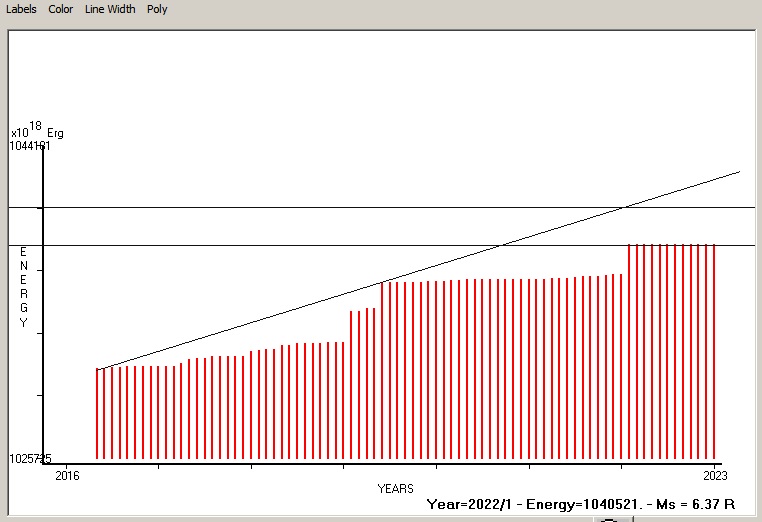Click the 1025725 minimum energy value label

[30, 458]
